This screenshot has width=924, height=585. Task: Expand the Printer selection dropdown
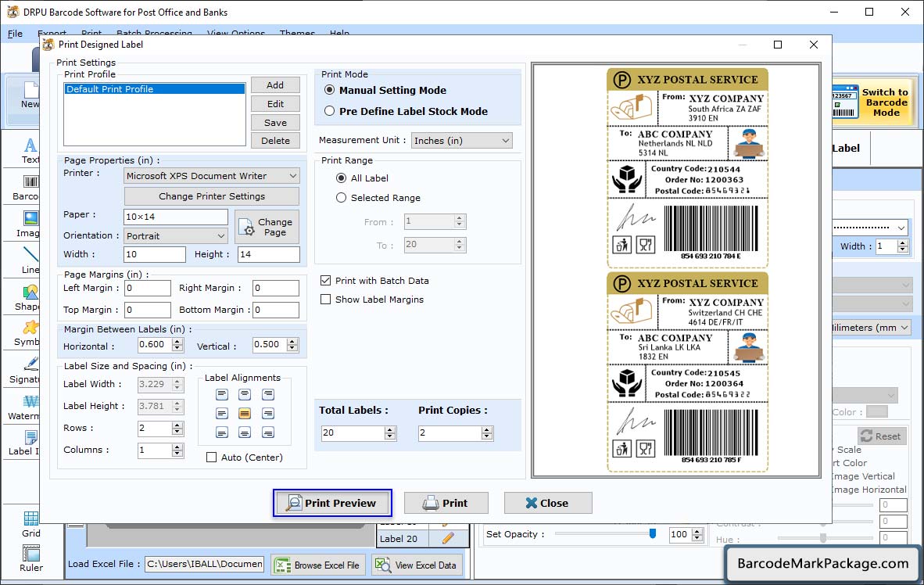212,176
